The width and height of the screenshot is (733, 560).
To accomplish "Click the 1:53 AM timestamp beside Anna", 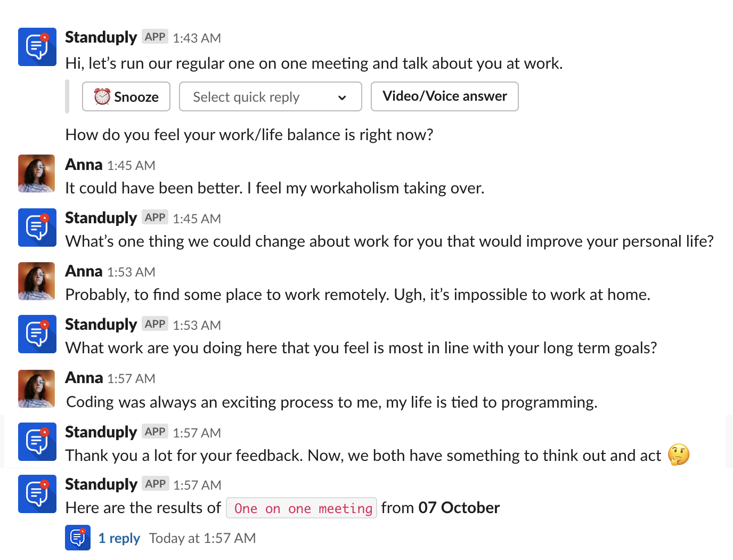I will 131,272.
